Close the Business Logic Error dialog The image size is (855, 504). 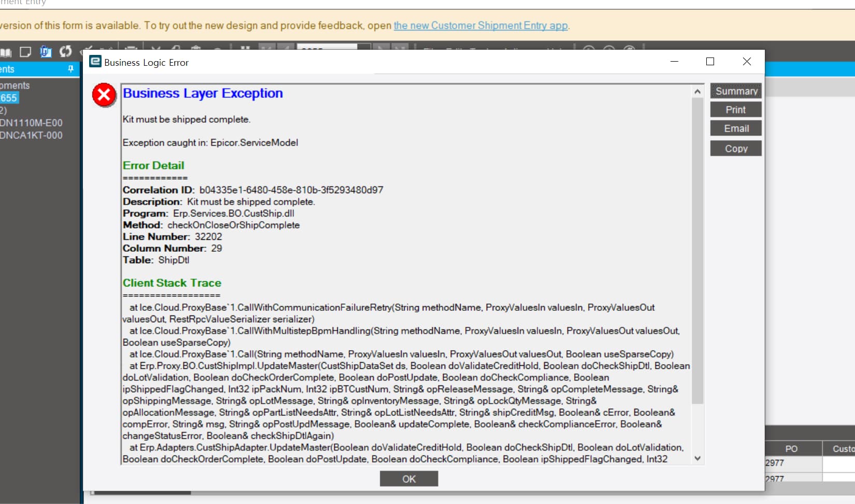coord(747,62)
